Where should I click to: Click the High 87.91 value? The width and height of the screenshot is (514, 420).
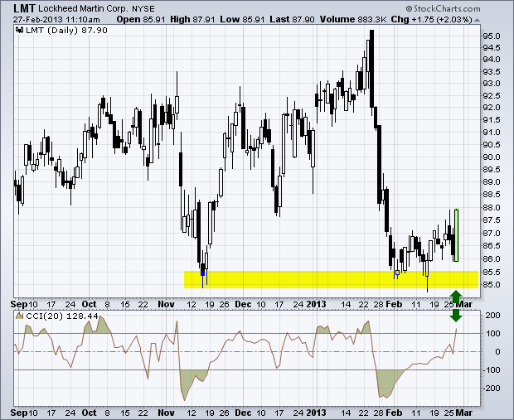192,19
